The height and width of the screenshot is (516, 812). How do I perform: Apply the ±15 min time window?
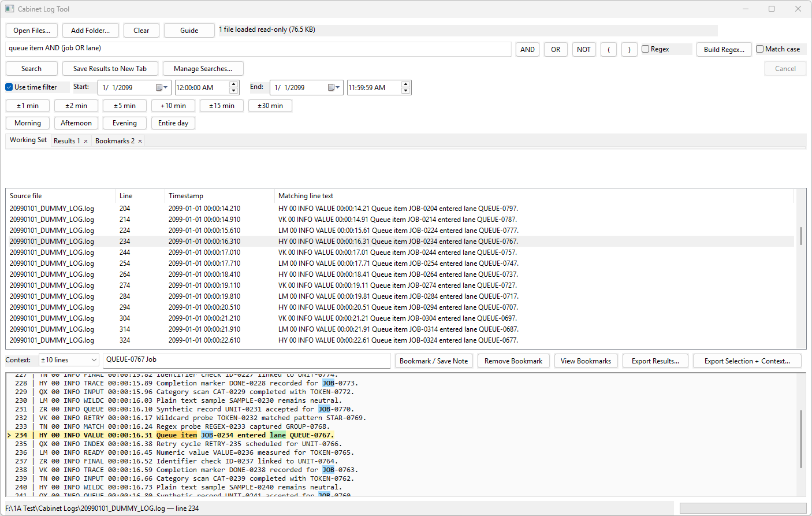click(x=222, y=106)
